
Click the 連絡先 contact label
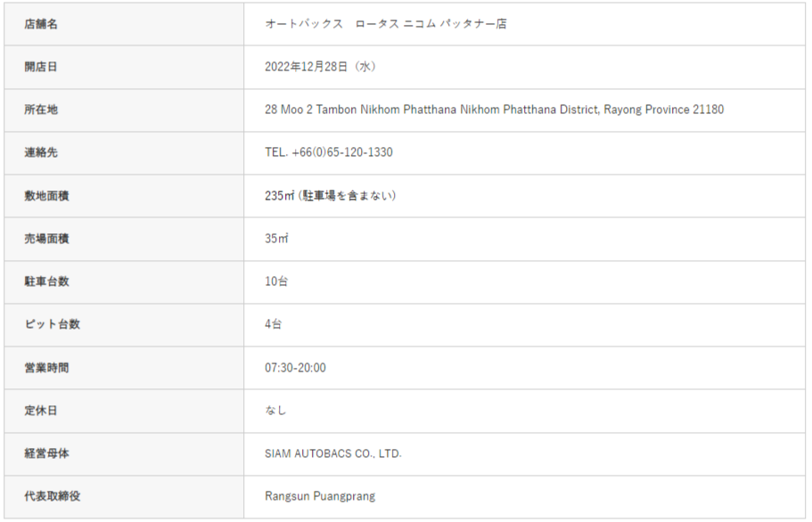point(41,152)
